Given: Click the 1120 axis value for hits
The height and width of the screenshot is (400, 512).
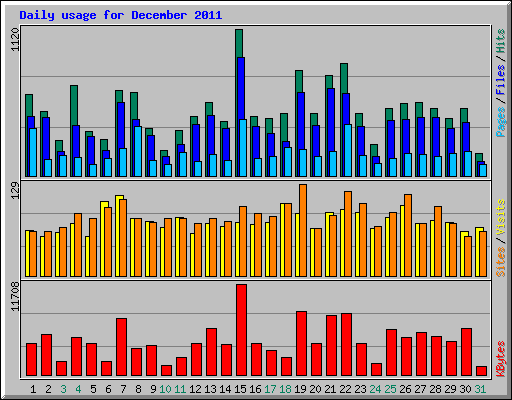Looking at the screenshot, I should click(x=15, y=40).
